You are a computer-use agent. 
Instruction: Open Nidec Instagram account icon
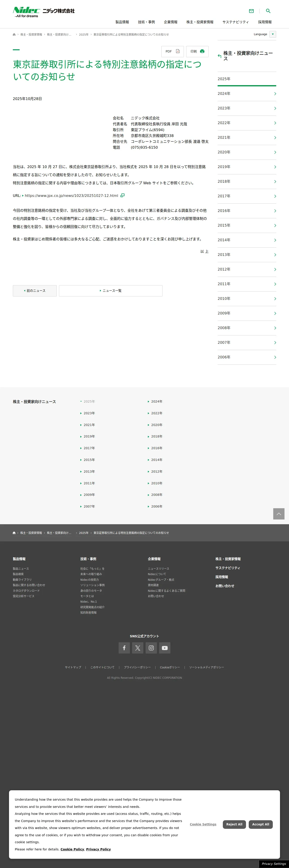pos(151,648)
